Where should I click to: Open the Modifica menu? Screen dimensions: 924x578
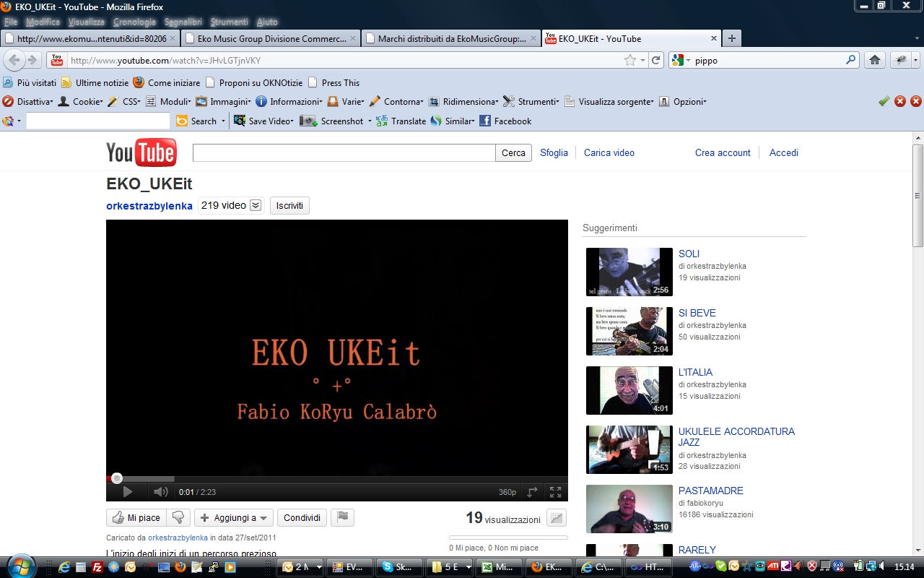coord(43,22)
